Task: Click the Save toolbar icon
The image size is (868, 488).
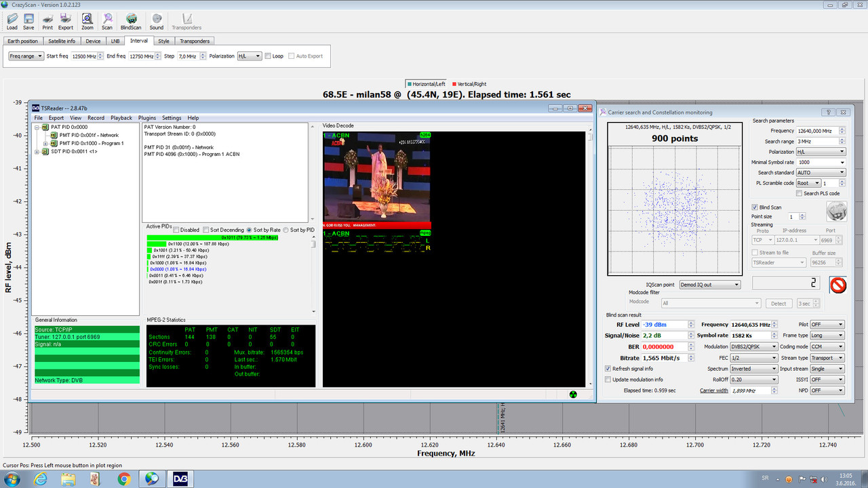Action: pos(28,21)
